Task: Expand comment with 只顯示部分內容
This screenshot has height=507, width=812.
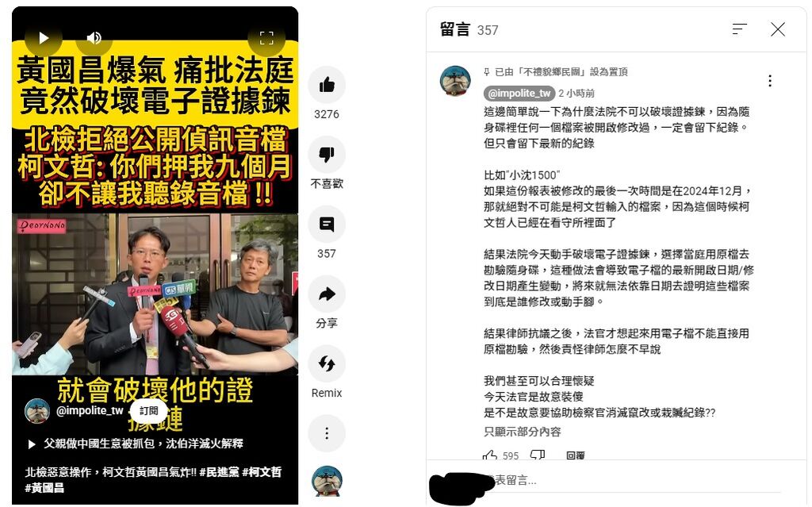Action: pyautogui.click(x=522, y=432)
